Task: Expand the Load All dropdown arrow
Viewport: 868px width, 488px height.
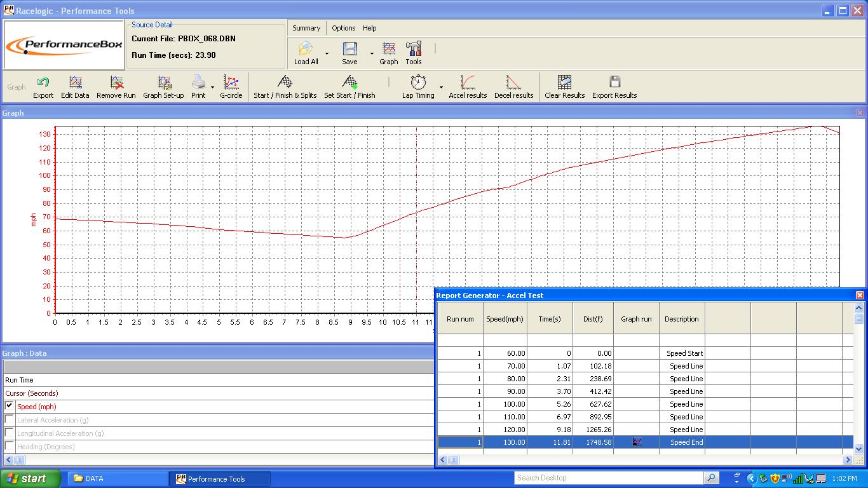Action: (x=327, y=53)
